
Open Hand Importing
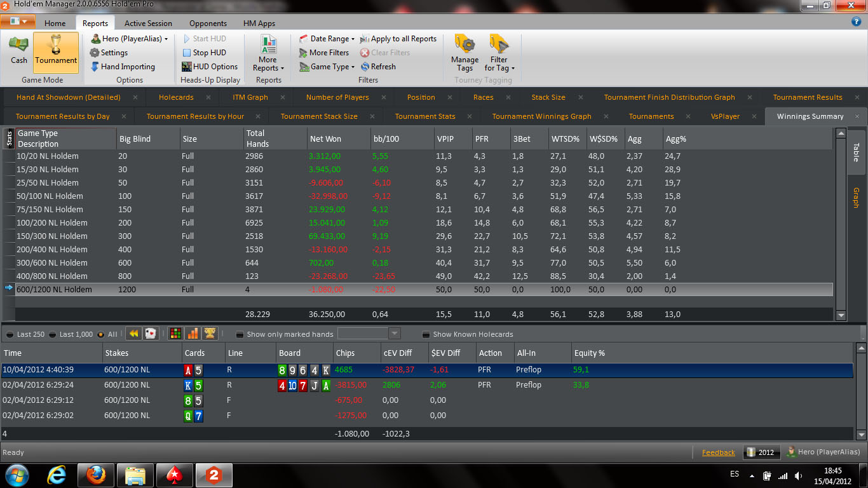[x=122, y=67]
